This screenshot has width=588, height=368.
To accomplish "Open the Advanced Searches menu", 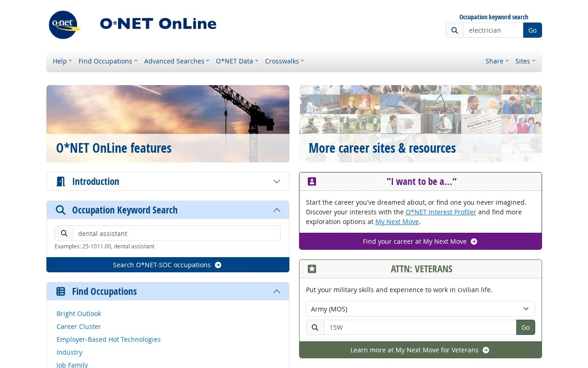I will [x=176, y=61].
